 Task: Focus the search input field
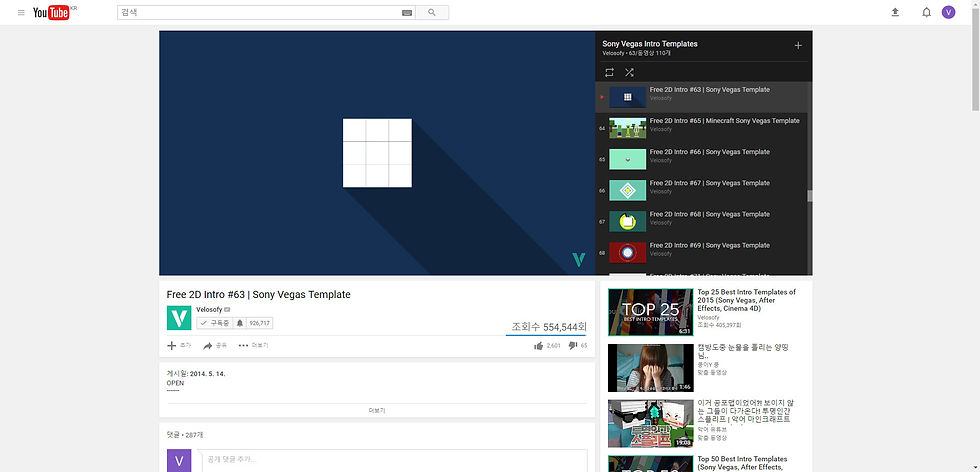[x=259, y=13]
